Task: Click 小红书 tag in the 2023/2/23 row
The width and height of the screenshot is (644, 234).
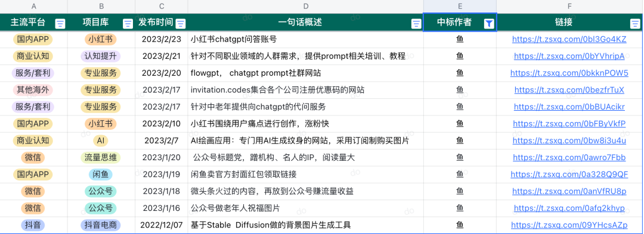Action: click(101, 39)
